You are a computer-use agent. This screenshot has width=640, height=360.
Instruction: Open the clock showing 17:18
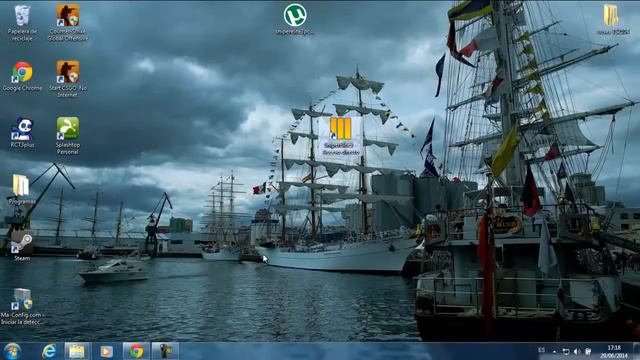[614, 351]
